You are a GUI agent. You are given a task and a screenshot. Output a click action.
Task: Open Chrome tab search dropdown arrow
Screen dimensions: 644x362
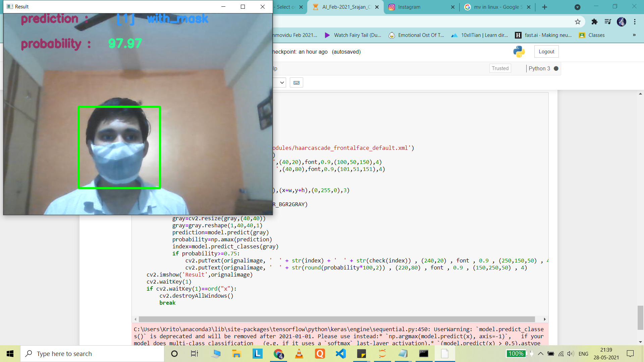577,7
